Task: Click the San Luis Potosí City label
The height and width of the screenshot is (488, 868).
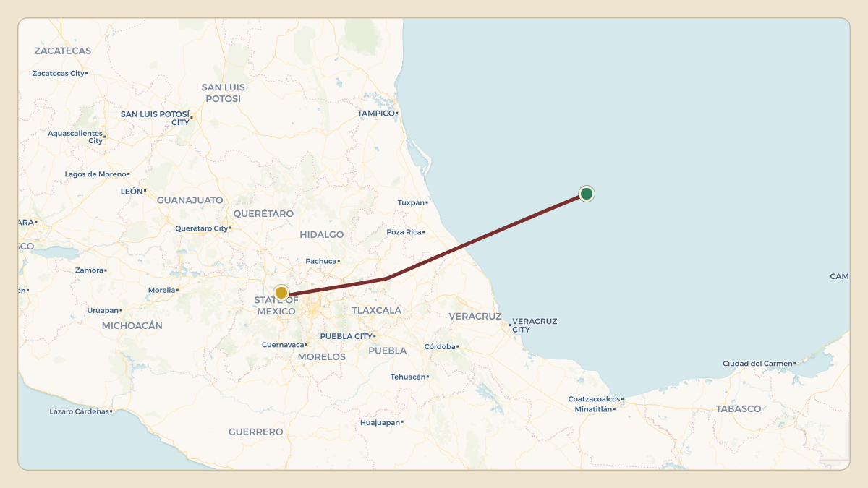Action: [155, 119]
